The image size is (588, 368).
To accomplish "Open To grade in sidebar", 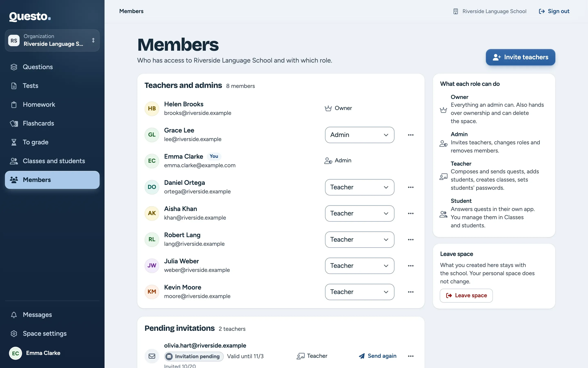I will (52, 142).
